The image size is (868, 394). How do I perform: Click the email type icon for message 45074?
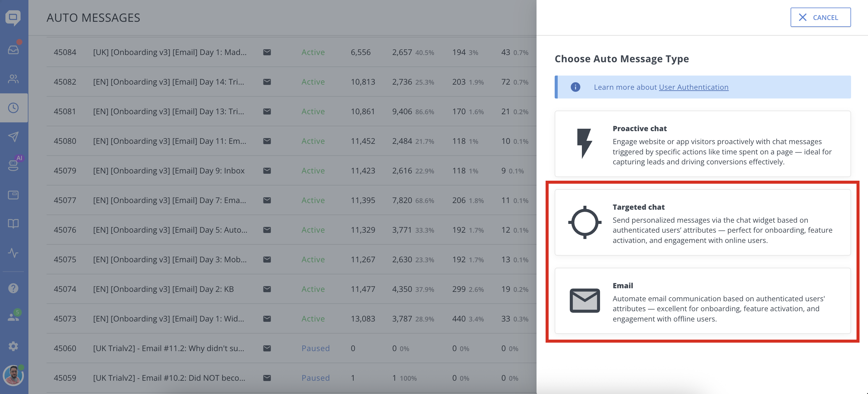tap(267, 289)
